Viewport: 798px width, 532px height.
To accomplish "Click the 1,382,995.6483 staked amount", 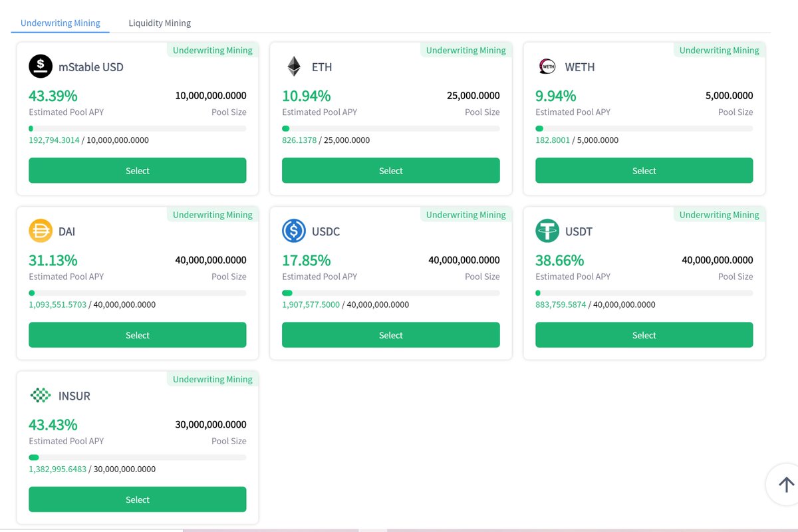I will tap(58, 469).
